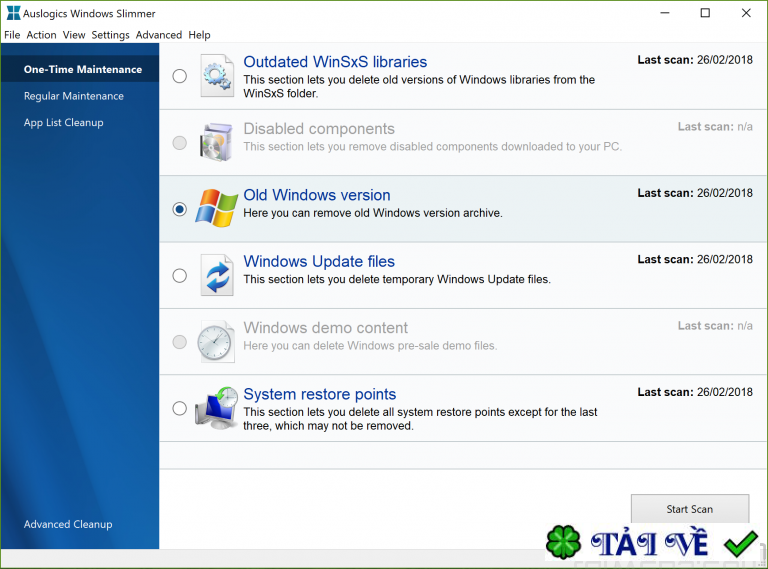Open the Help menu
768x569 pixels.
click(199, 35)
